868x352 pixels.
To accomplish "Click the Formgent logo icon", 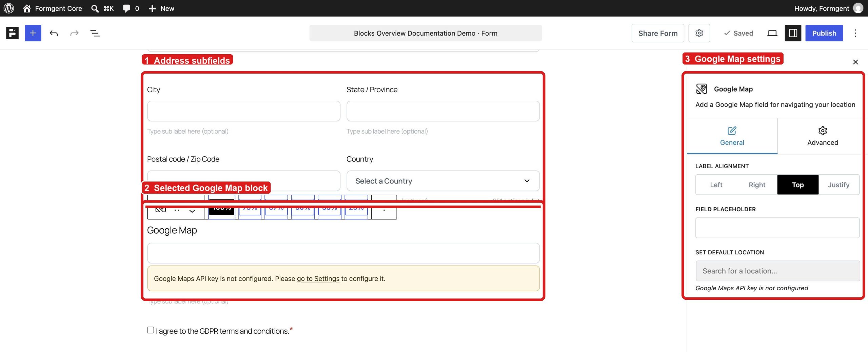I will tap(12, 33).
